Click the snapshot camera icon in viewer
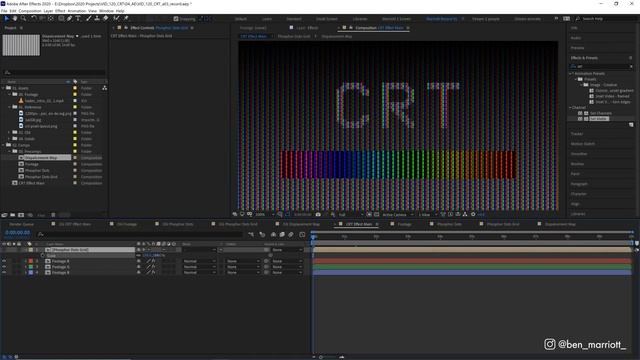This screenshot has width=640, height=360. click(318, 214)
